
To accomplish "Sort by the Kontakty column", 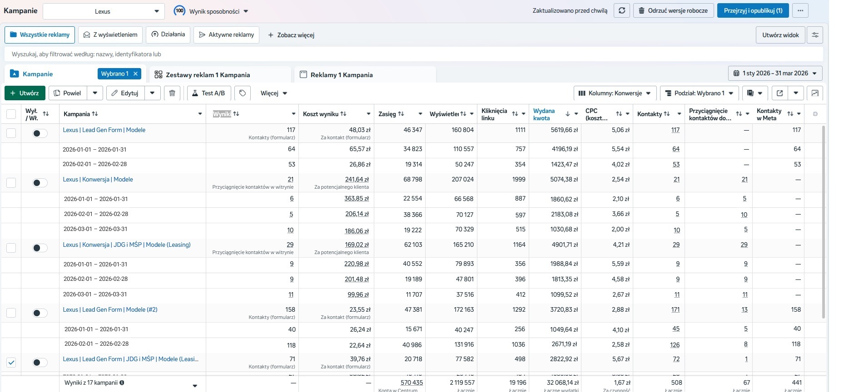I will 667,114.
